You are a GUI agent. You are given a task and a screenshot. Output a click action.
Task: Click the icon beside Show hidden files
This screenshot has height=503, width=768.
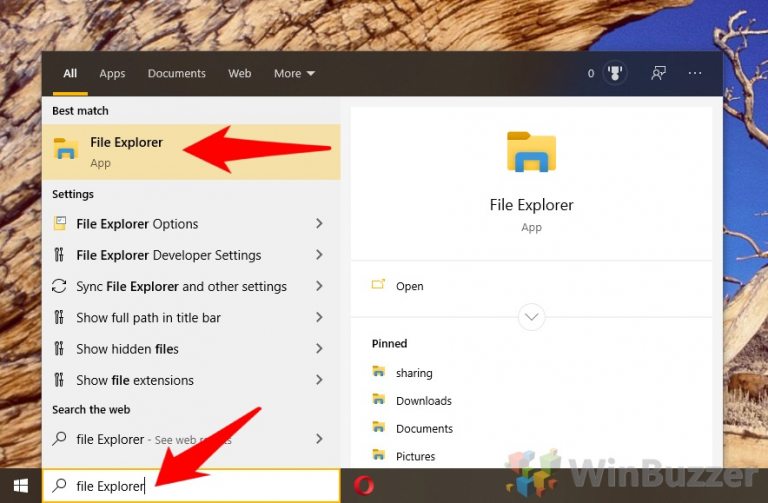[59, 349]
